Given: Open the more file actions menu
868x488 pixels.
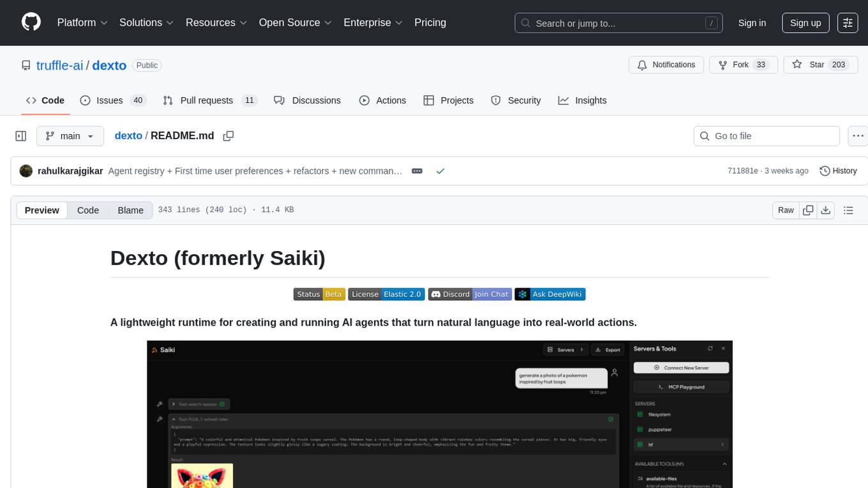Looking at the screenshot, I should coord(858,136).
